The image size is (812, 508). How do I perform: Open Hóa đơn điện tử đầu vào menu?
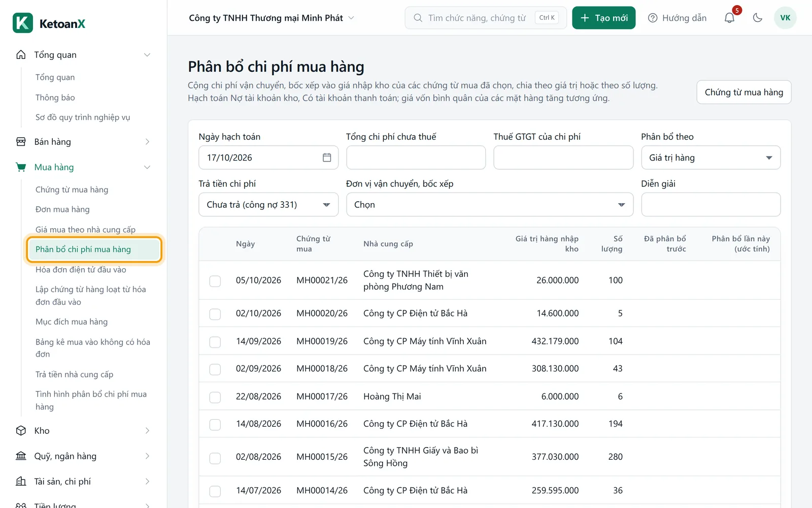point(81,270)
